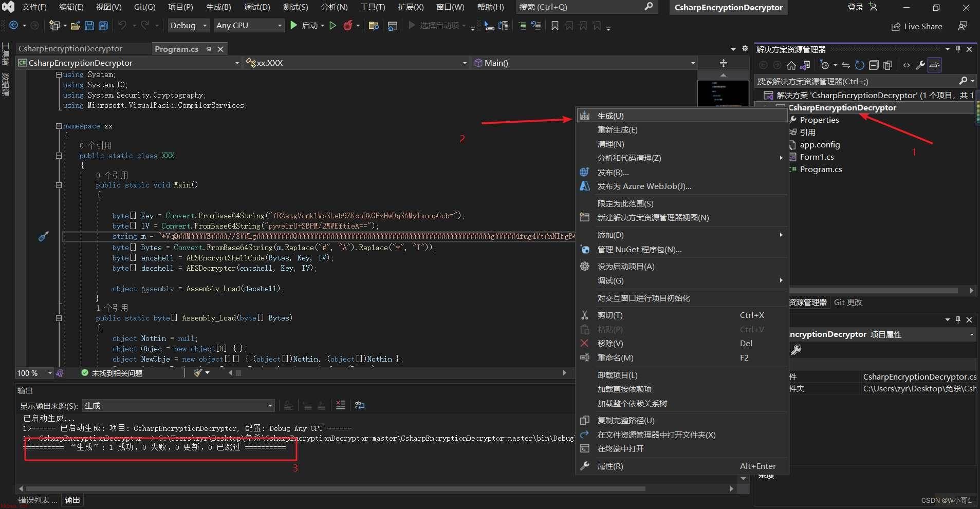Collapse the public static class XXX block
The height and width of the screenshot is (509, 980).
[x=59, y=156]
